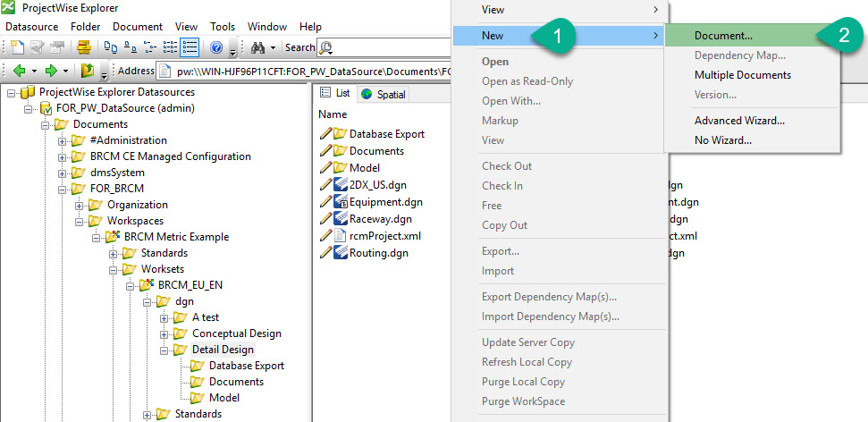Click the rcmProject.xml file icon
Screen dimensions: 868x422
point(341,236)
